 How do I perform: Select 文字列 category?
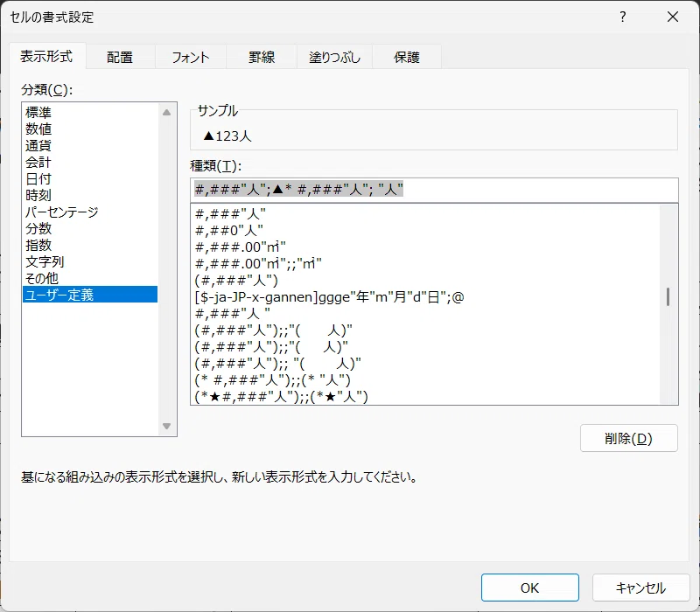90,261
